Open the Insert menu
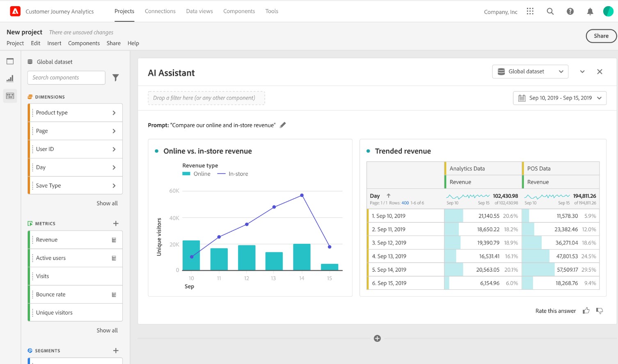 (54, 43)
